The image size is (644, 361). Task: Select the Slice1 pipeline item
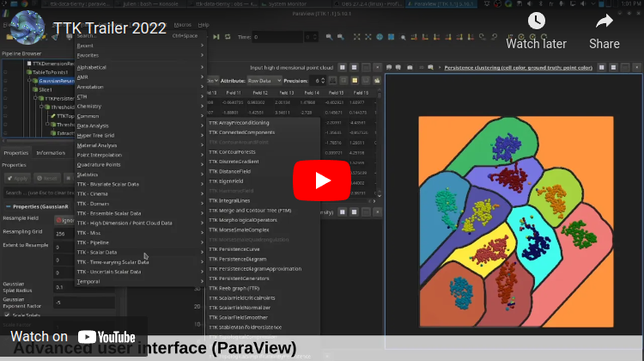[46, 89]
